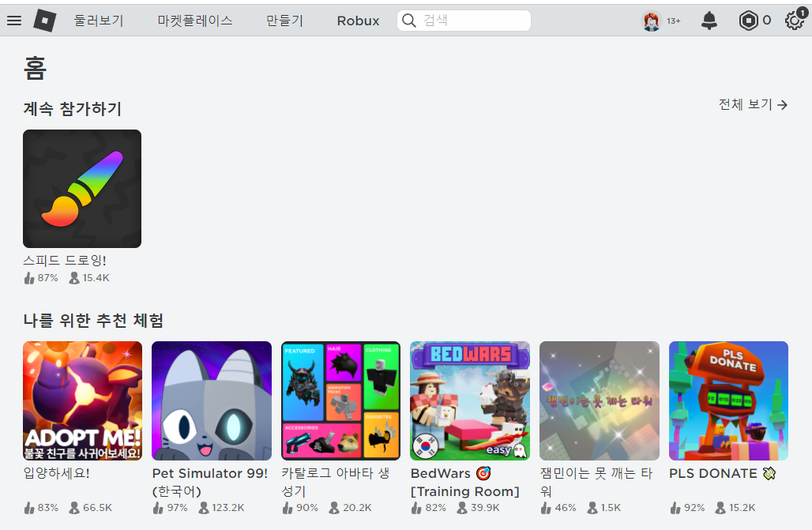Click the 잼민이는 못 깨는 타워 title

click(x=596, y=482)
